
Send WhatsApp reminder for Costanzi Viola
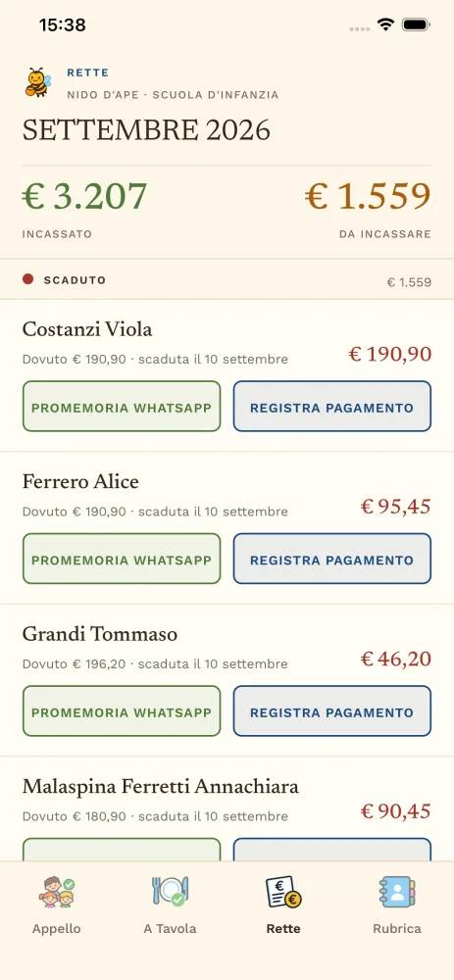click(122, 407)
